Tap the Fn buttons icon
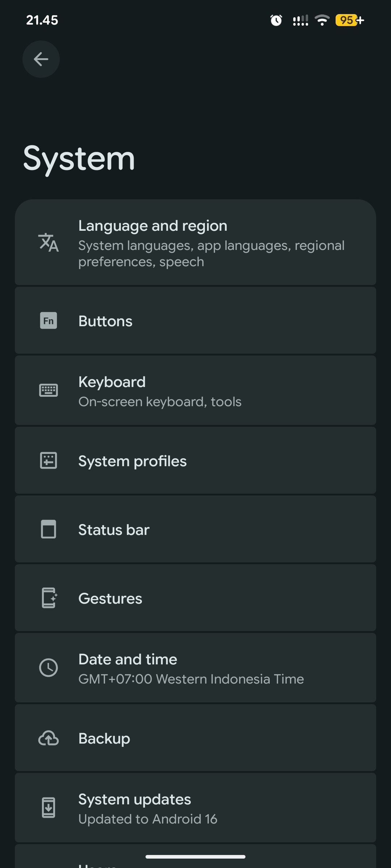391x868 pixels. 49,320
